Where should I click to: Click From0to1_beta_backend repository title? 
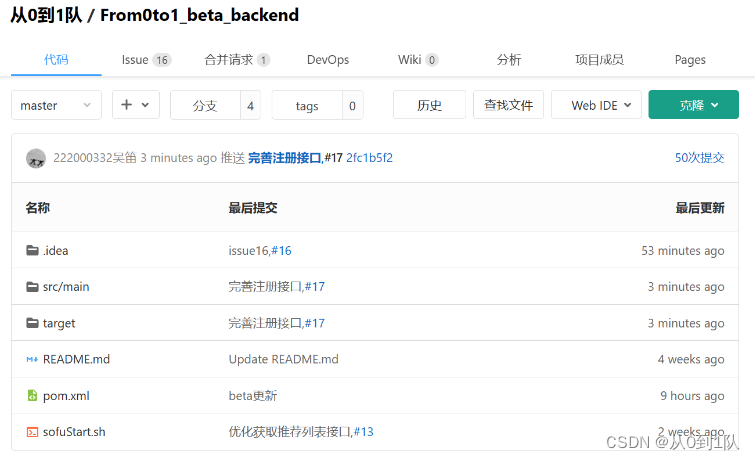point(199,15)
